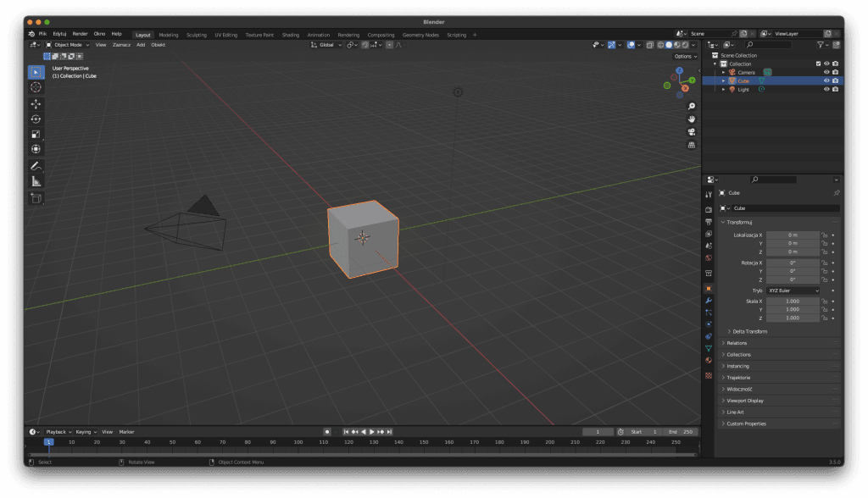Switch to the Sculpting workspace tab
868x498 pixels.
click(196, 35)
